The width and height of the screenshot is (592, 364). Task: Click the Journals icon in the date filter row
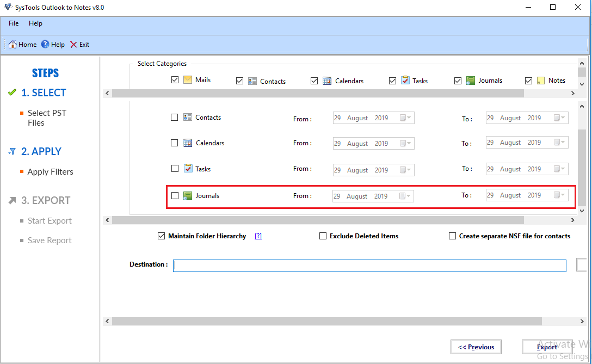point(188,195)
